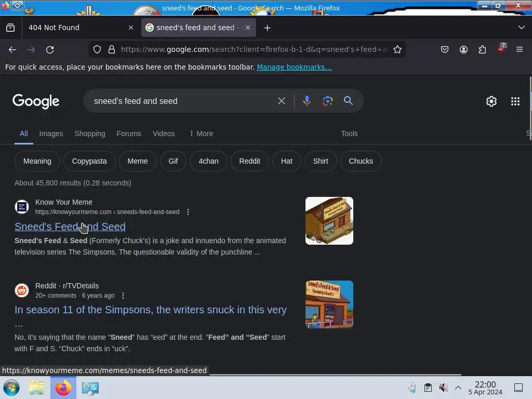Unmute the system tray volume icon

[x=443, y=388]
